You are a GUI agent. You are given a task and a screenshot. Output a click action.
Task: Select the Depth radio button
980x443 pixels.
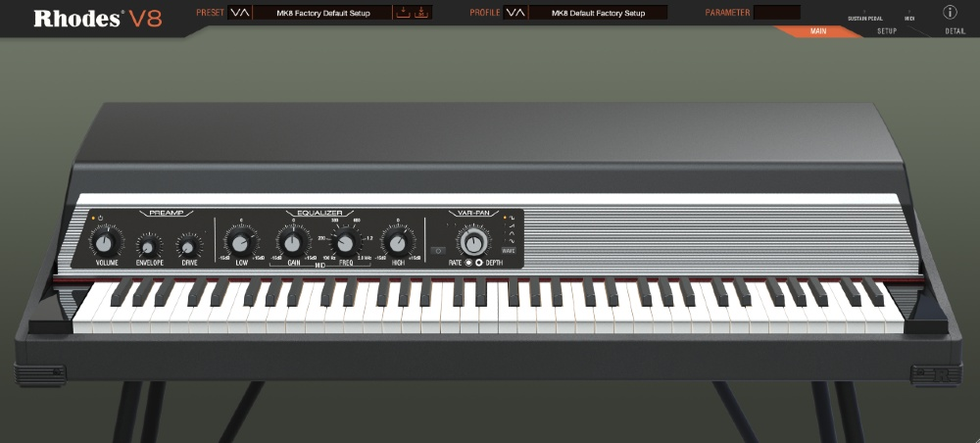(x=479, y=263)
